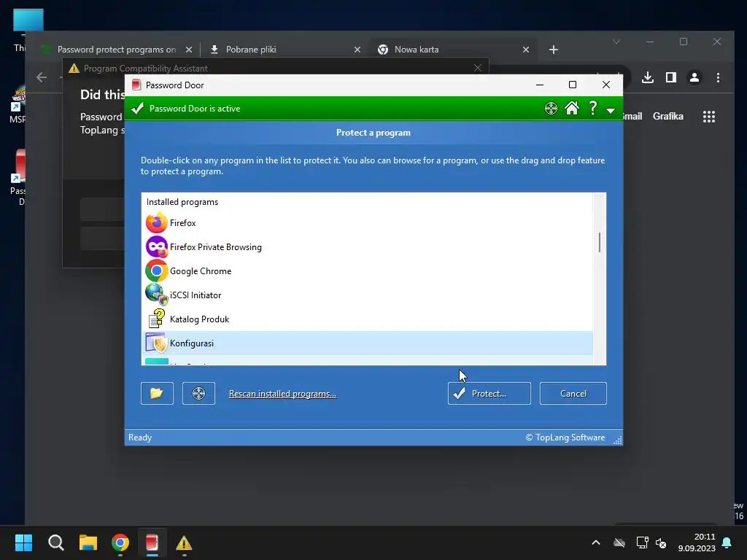Switch to the Nowa karta browser tab

coord(452,50)
